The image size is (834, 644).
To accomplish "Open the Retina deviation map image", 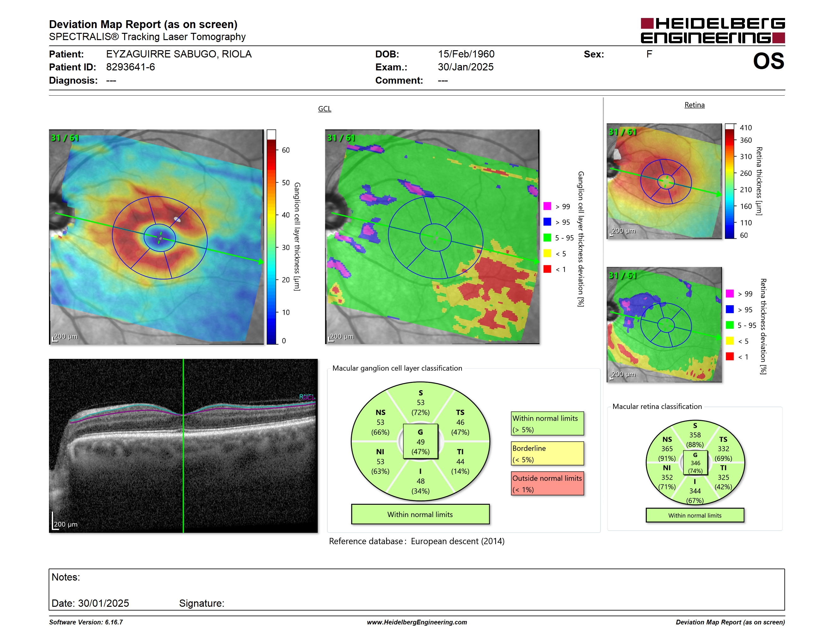I will point(664,325).
